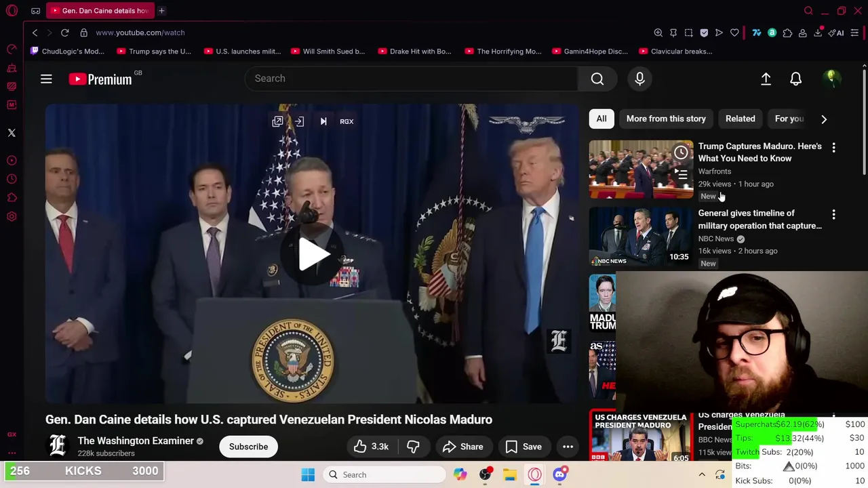Image resolution: width=868 pixels, height=488 pixels.
Task: Open Opera toolbar zoom/find magnifier icon
Action: pyautogui.click(x=658, y=33)
